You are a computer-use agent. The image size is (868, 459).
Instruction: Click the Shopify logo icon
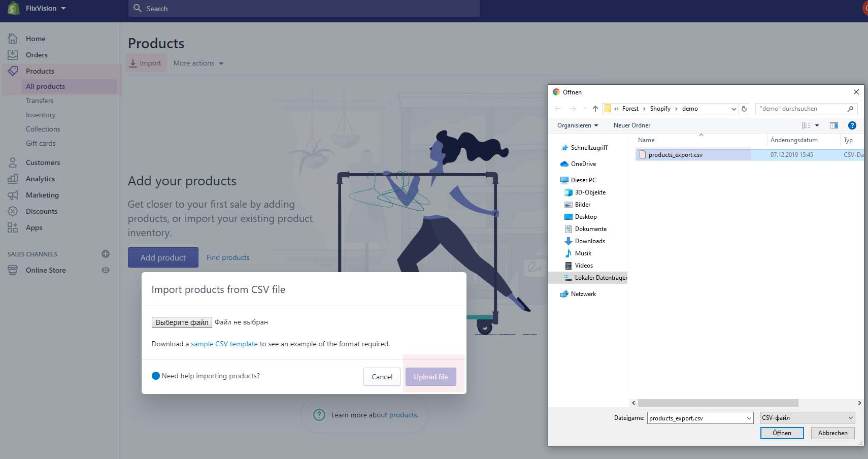(x=14, y=9)
